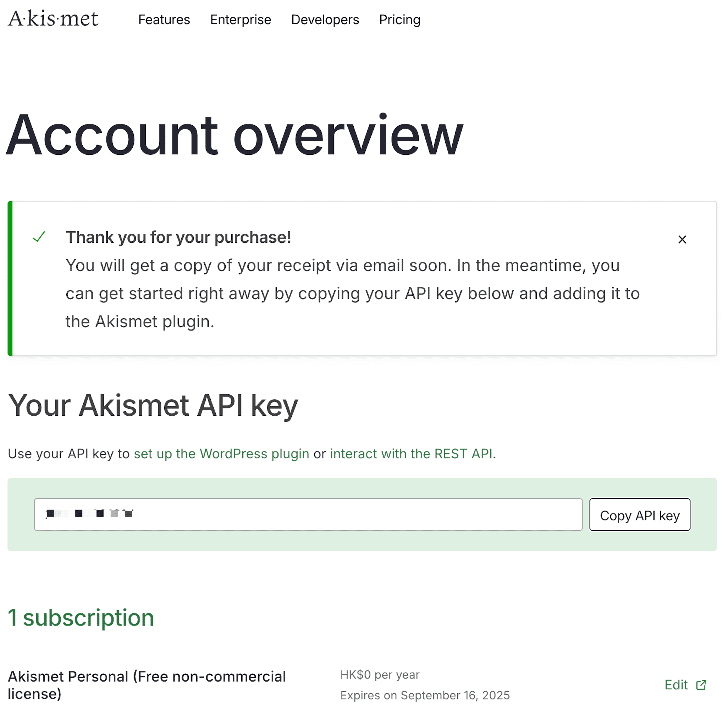Click the green checkmark in the thank-you banner

39,237
